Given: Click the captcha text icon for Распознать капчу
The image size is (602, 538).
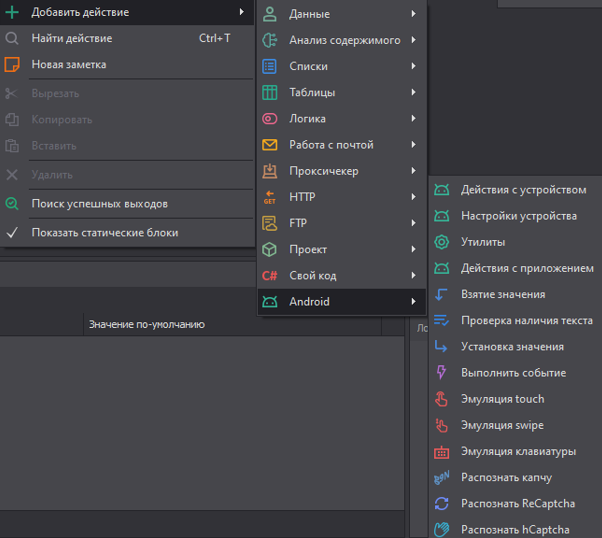Looking at the screenshot, I should pos(442,477).
